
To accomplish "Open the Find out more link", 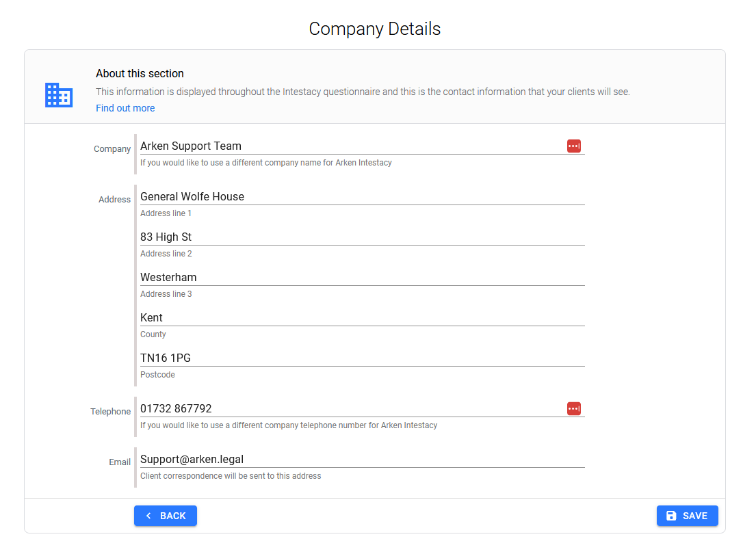I will click(x=125, y=108).
